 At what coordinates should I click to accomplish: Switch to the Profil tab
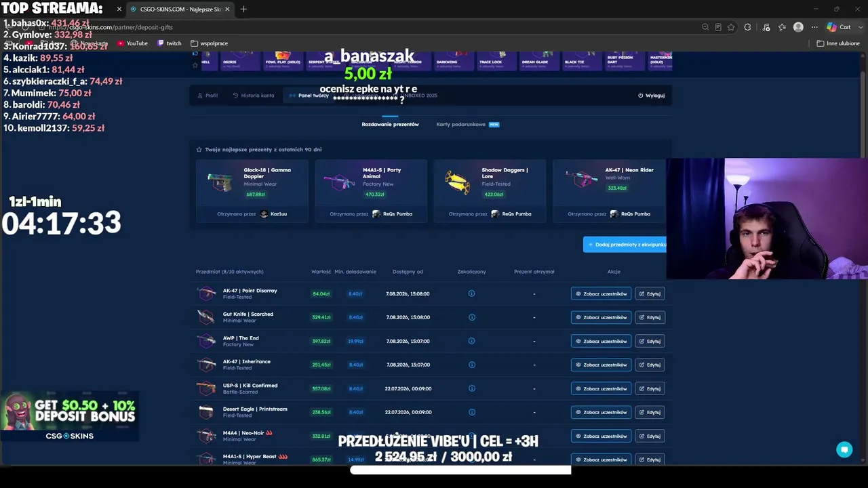(x=208, y=96)
